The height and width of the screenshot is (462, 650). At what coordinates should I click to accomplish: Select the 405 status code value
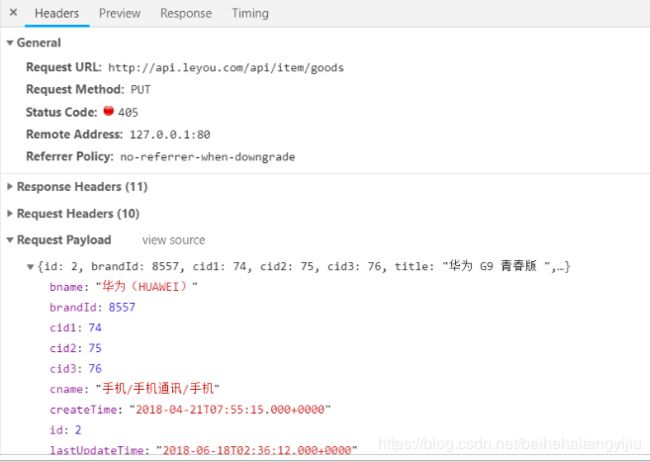tap(128, 112)
